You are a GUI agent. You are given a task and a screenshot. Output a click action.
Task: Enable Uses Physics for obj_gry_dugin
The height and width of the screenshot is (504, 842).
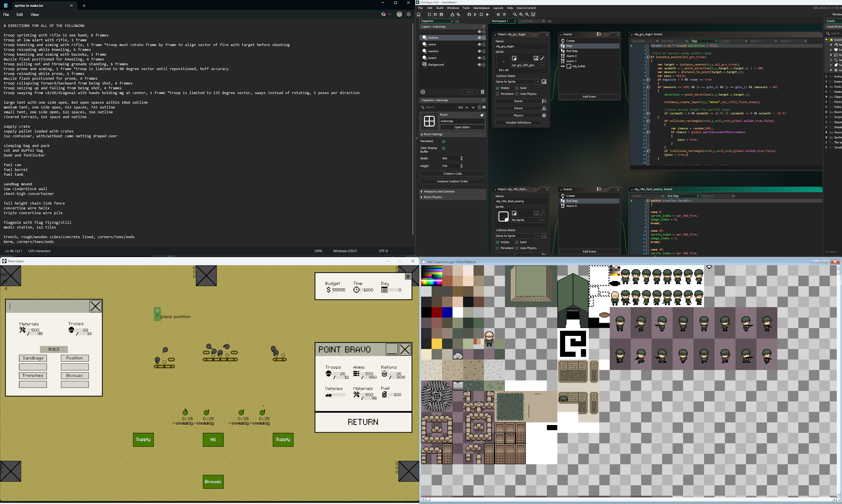tap(517, 94)
